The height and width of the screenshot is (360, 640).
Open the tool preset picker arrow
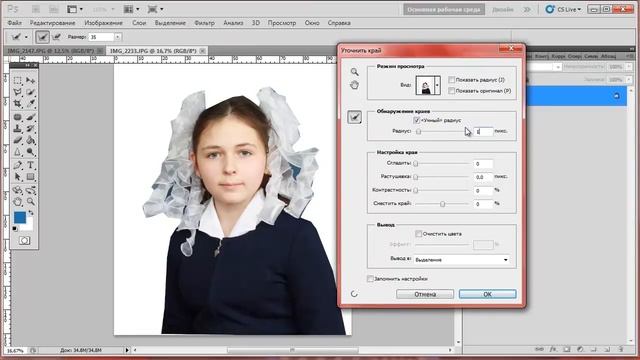[26, 37]
